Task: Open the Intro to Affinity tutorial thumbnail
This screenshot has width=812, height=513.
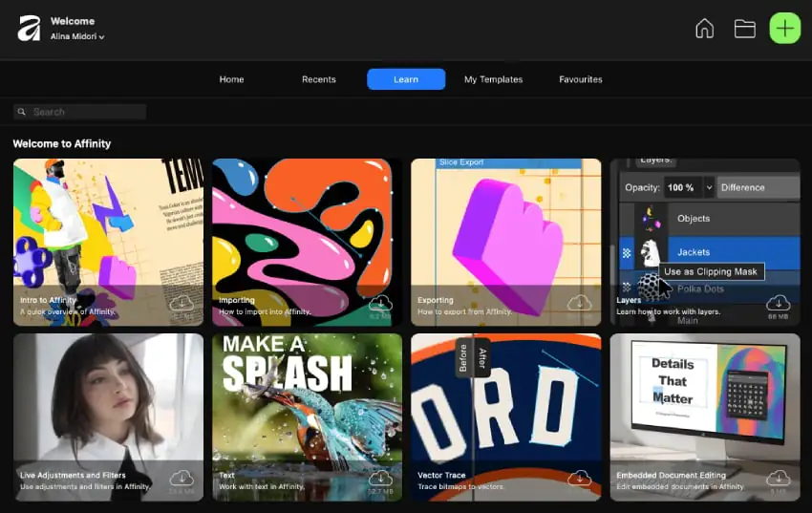Action: [x=108, y=243]
